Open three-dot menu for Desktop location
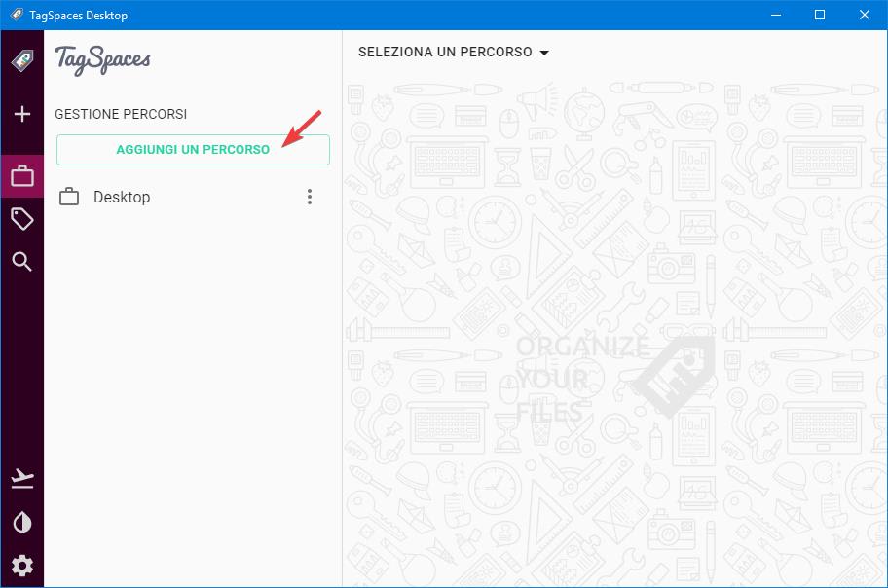Screen dimensions: 888x588 310,197
